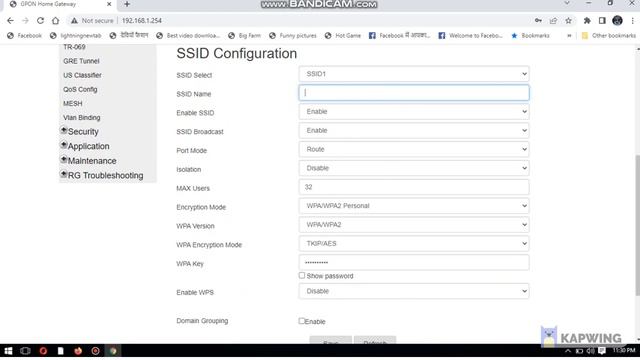Open the WPA Version dropdown
The width and height of the screenshot is (640, 360).
(414, 224)
